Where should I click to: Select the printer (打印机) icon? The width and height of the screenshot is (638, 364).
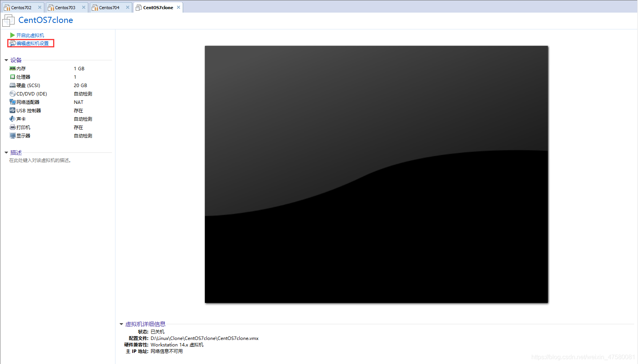tap(13, 128)
